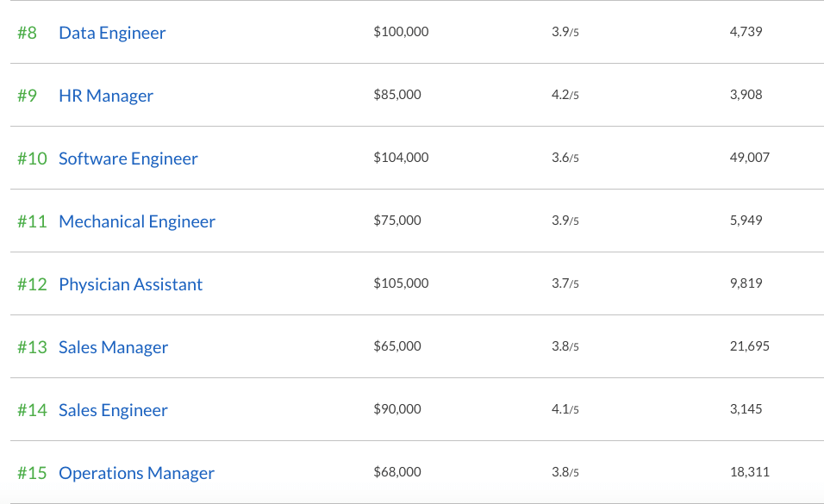Select the #12 rank number
The width and height of the screenshot is (824, 504).
[32, 284]
